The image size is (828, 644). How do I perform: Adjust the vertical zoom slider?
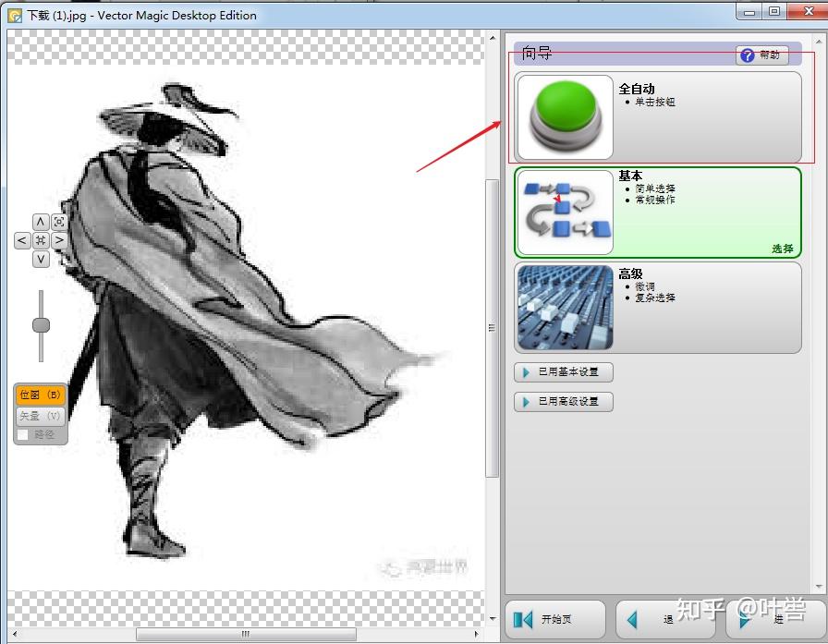coord(40,323)
